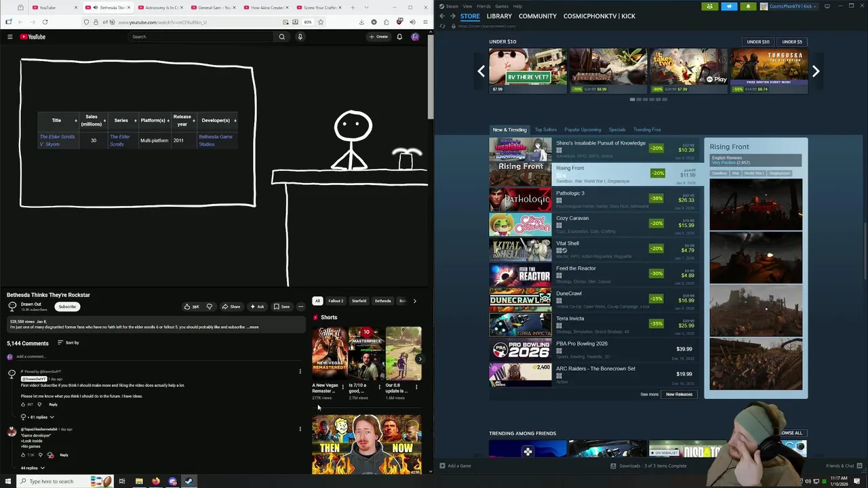This screenshot has width=868, height=488.
Task: Mute the playing Bethesda tab audio
Action: [95, 7]
